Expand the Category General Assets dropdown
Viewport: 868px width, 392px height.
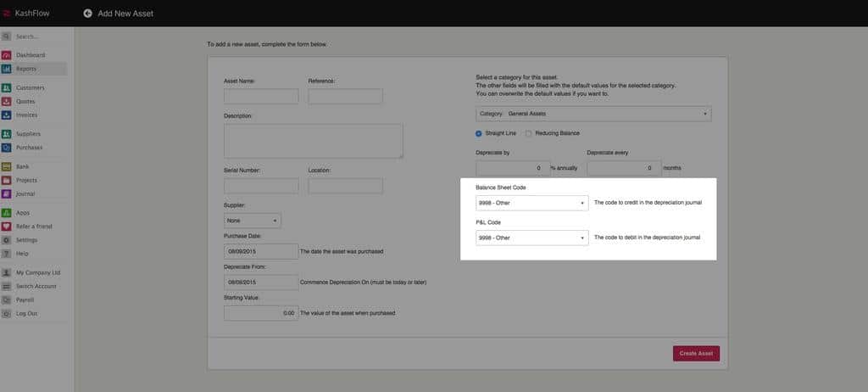click(x=593, y=114)
